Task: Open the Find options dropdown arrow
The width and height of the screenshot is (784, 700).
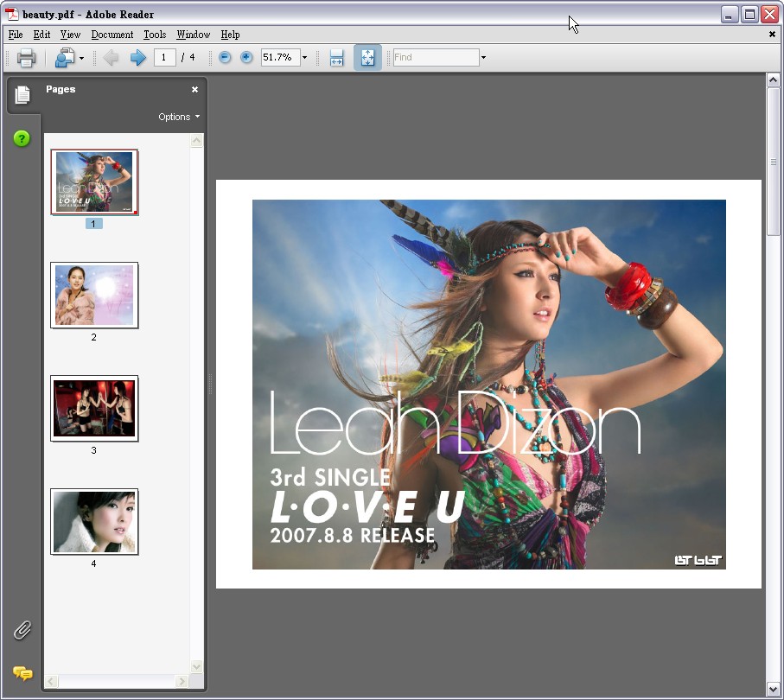Action: 483,58
